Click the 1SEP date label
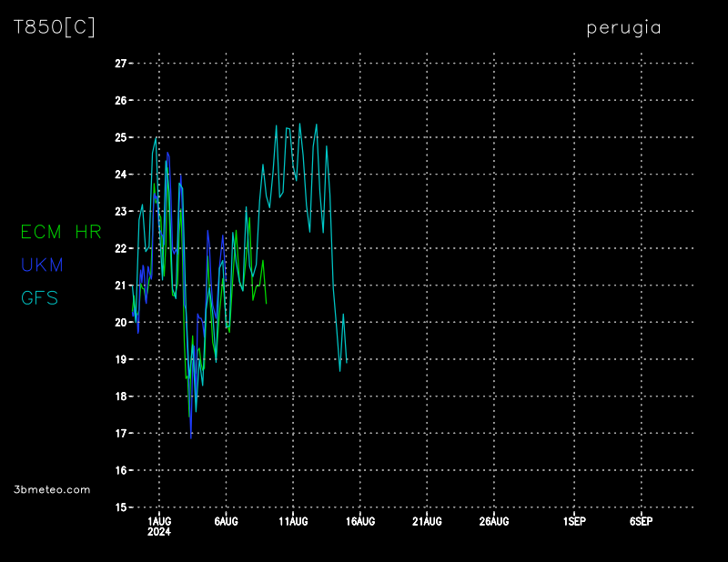728x562 pixels. click(574, 521)
